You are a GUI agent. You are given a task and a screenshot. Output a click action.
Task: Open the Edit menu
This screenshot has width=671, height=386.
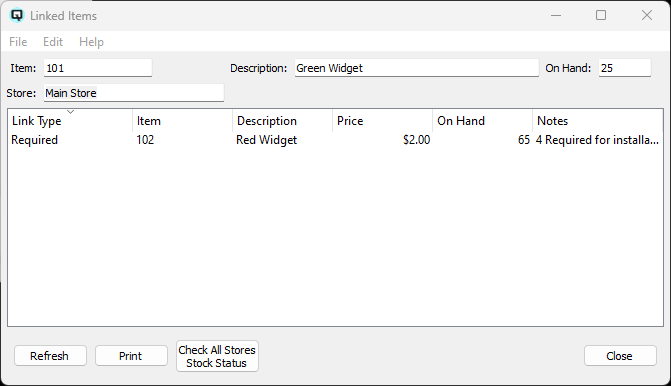pos(53,42)
